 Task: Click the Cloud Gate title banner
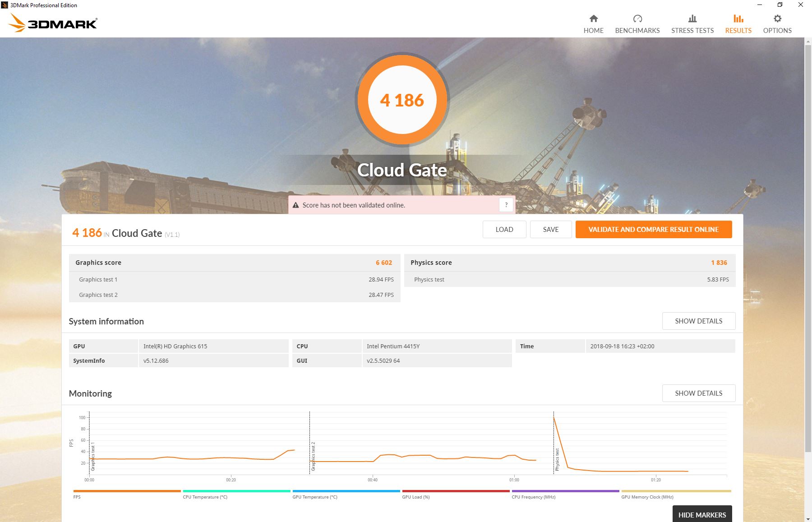pyautogui.click(x=402, y=170)
